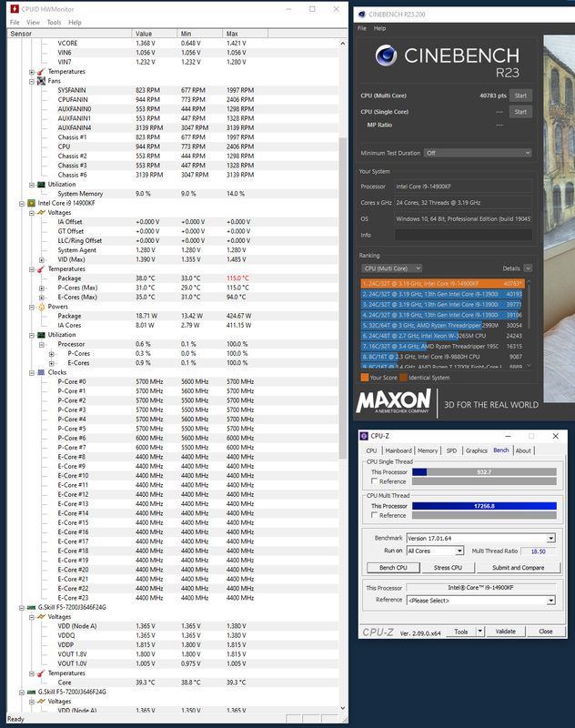Image resolution: width=575 pixels, height=728 pixels.
Task: Click Submit and Compare button
Action: coord(519,567)
